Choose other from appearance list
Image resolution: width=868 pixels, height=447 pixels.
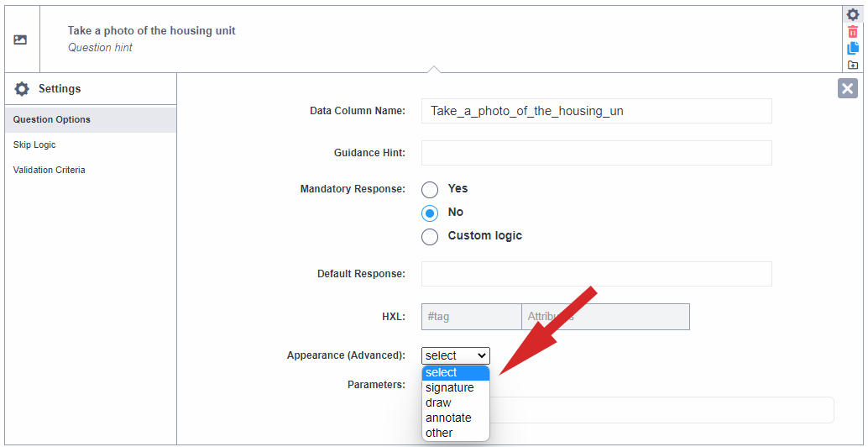pyautogui.click(x=439, y=433)
